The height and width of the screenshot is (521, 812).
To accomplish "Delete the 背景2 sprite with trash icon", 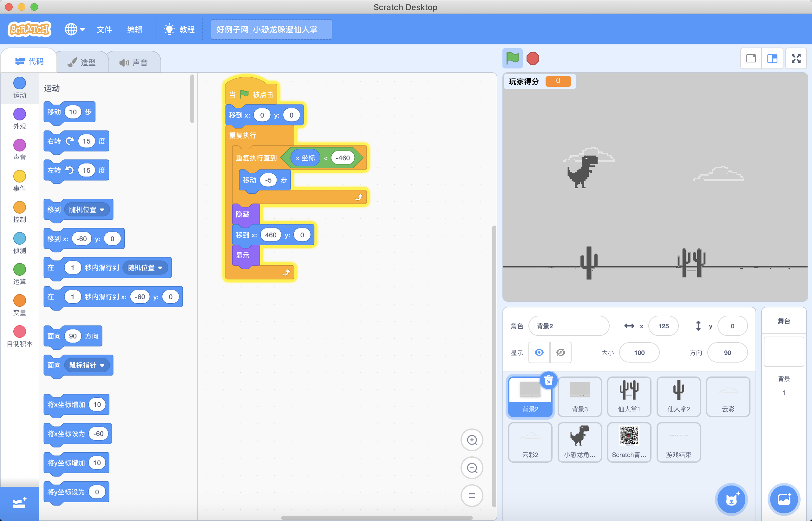I will pyautogui.click(x=548, y=381).
